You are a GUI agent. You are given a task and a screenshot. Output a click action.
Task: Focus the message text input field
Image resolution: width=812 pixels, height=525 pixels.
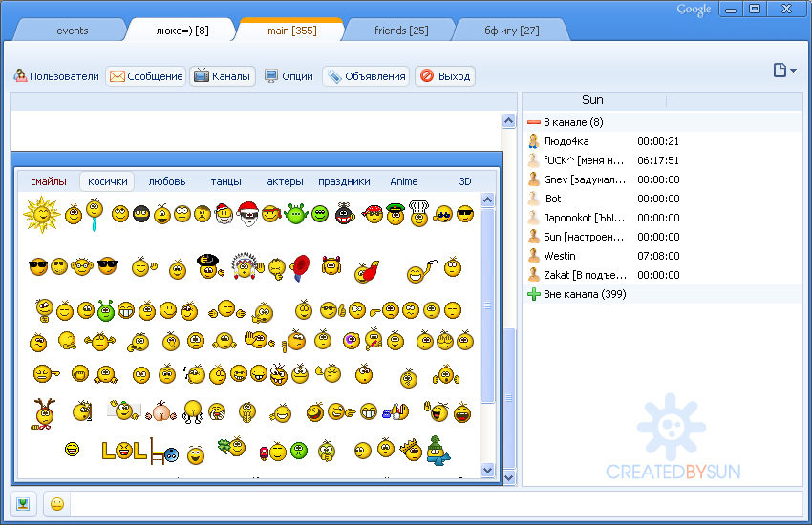(430, 503)
